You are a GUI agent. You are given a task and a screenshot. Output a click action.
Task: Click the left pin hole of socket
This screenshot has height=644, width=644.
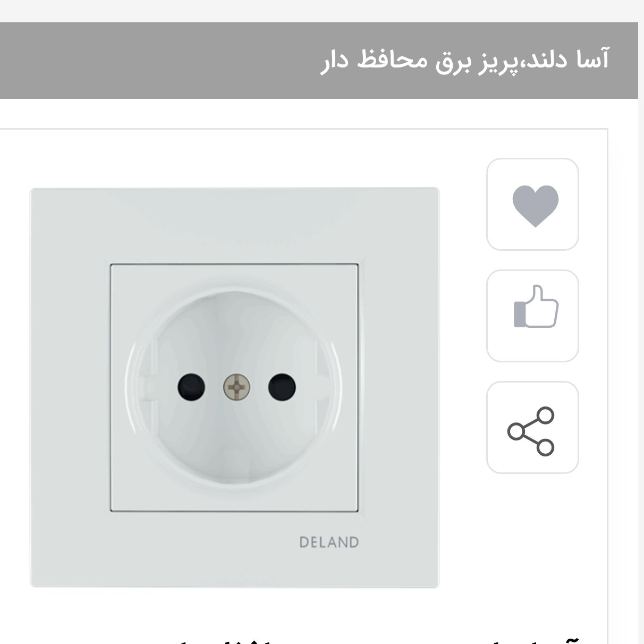[x=191, y=387]
